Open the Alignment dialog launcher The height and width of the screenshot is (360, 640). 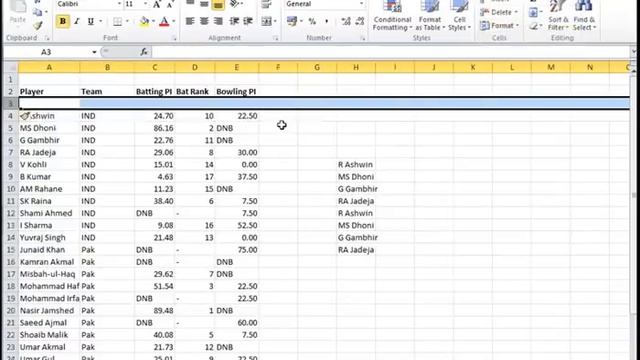tap(276, 38)
